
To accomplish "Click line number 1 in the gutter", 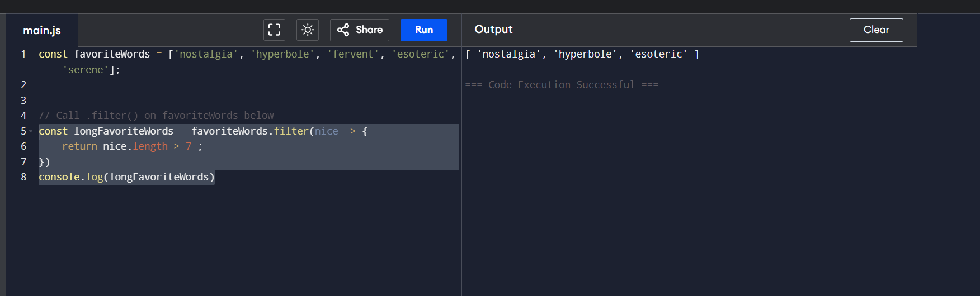I will point(23,54).
